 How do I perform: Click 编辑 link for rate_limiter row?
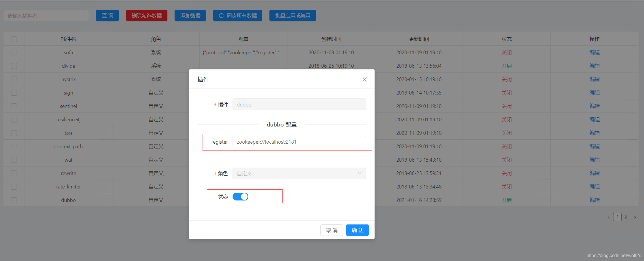594,186
